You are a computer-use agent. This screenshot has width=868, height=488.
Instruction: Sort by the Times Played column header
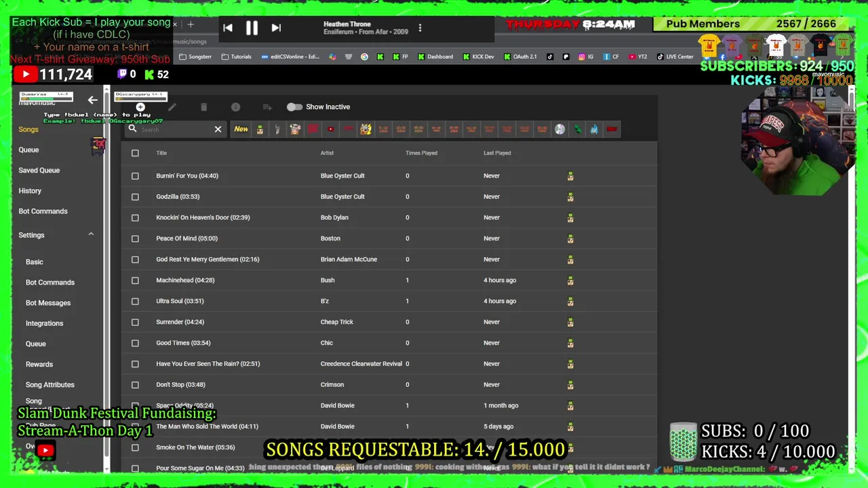click(x=421, y=153)
